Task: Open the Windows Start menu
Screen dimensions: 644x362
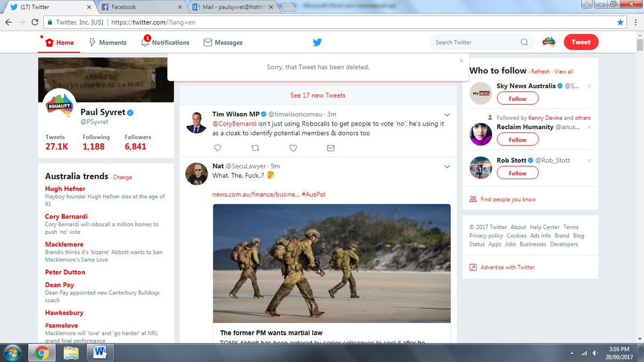Action: point(13,353)
